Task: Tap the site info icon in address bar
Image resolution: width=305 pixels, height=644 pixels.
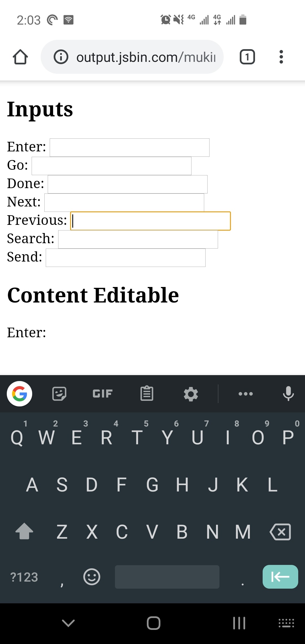Action: (x=61, y=57)
